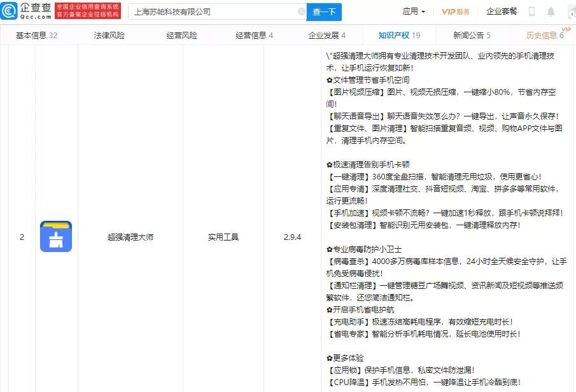Image resolution: width=576 pixels, height=392 pixels.
Task: Click the 【手机加速】 description line
Action: click(x=444, y=213)
